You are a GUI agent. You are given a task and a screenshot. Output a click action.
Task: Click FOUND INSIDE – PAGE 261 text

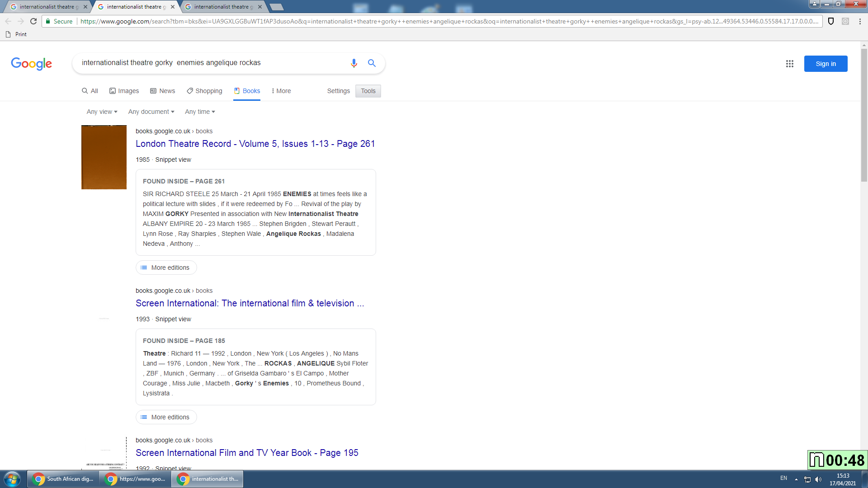[x=184, y=181]
